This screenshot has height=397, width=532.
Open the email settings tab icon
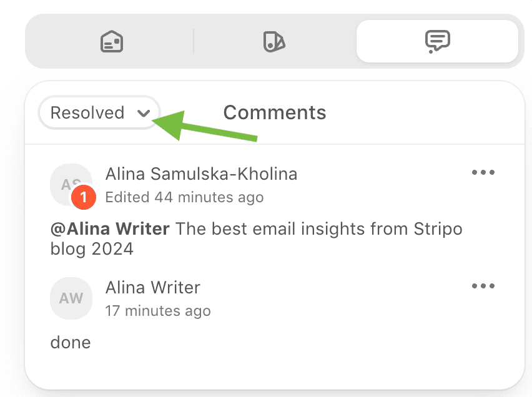click(111, 41)
